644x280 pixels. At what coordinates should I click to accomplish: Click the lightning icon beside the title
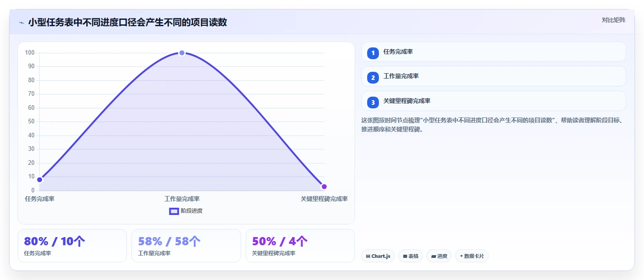tap(21, 23)
